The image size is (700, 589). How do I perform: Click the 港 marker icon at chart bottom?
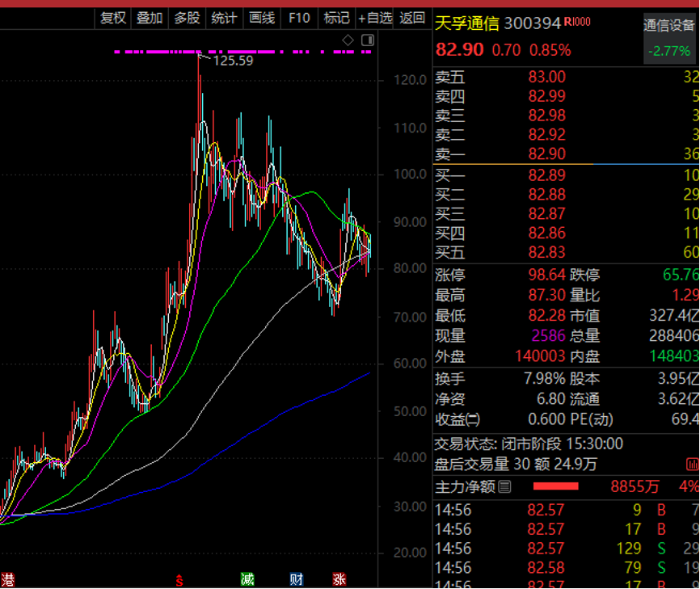pyautogui.click(x=7, y=579)
